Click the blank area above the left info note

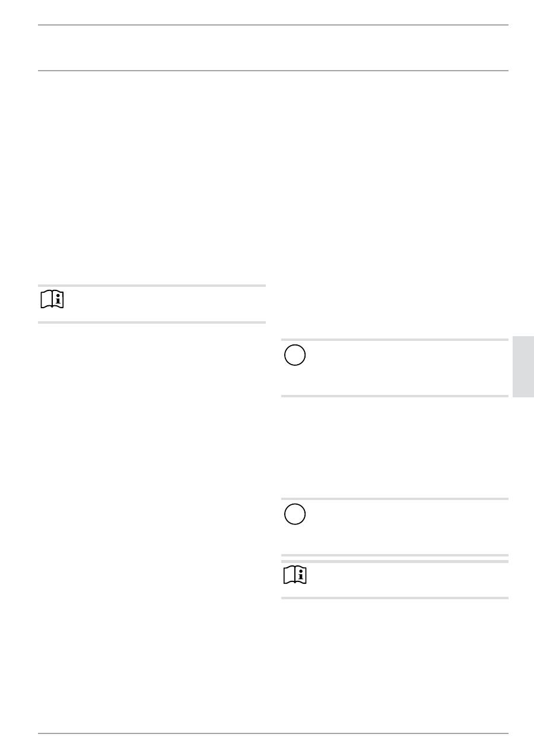pos(151,178)
